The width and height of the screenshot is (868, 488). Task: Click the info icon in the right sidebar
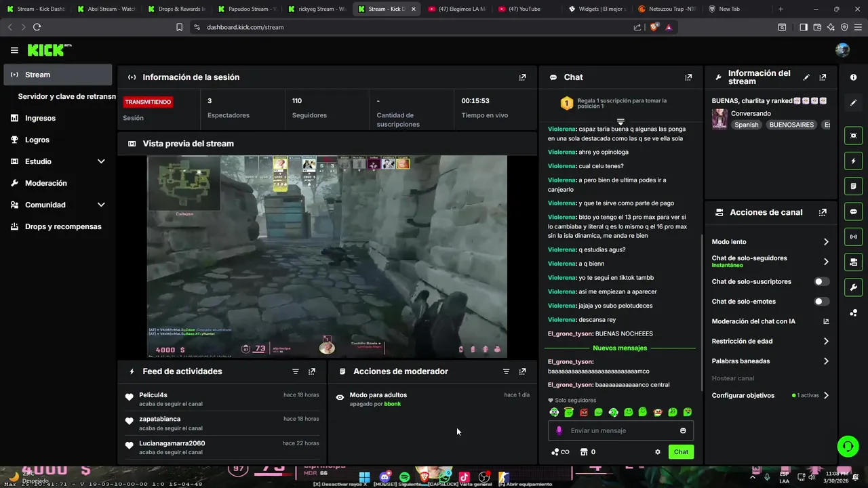pyautogui.click(x=853, y=77)
